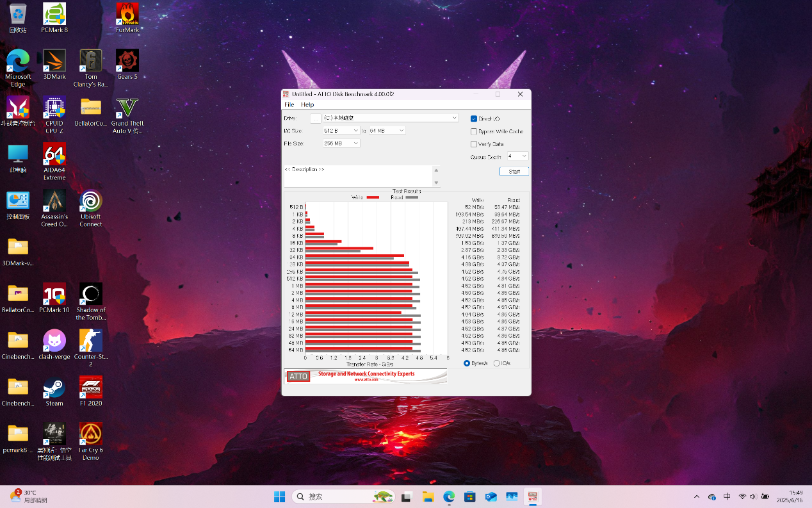Viewport: 812px width, 508px height.
Task: Open the File menu in ATTO
Action: 289,104
